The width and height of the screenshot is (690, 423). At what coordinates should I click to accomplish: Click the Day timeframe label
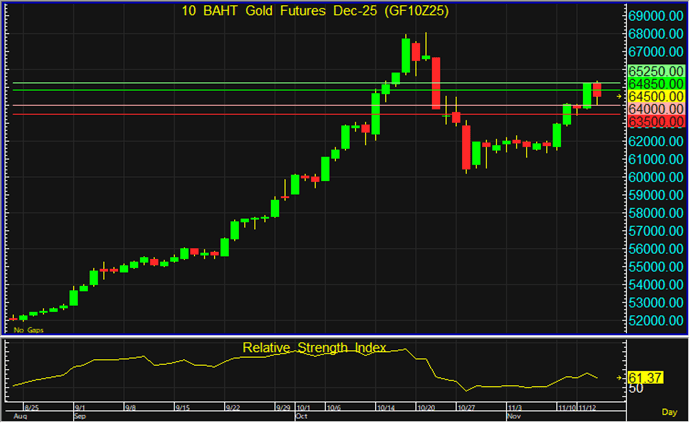click(x=669, y=411)
